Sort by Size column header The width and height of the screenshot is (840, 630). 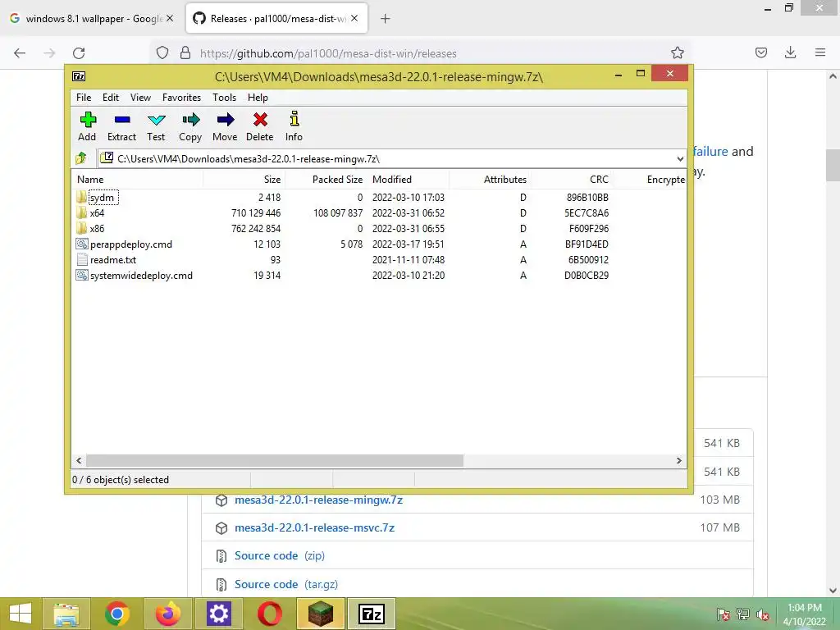244,180
